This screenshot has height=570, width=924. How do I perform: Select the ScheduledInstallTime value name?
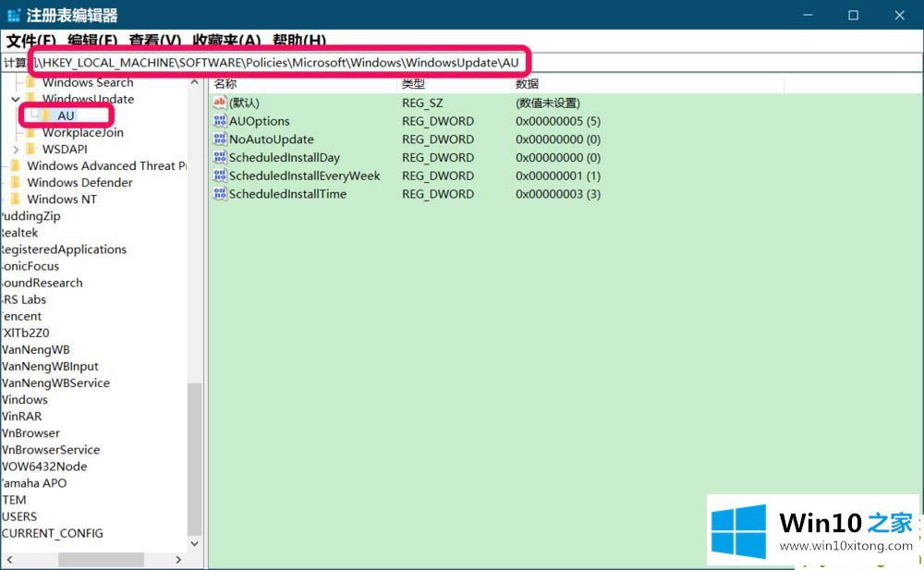(x=287, y=194)
